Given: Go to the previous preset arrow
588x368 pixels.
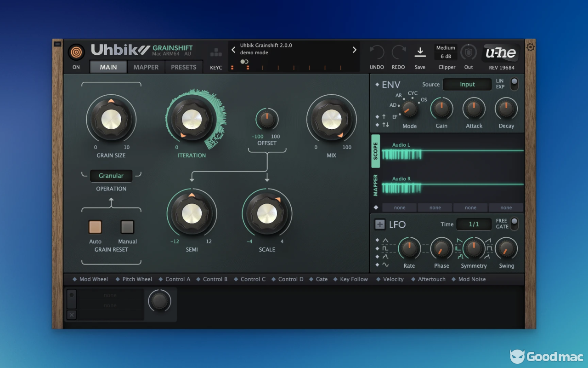Looking at the screenshot, I should click(233, 50).
